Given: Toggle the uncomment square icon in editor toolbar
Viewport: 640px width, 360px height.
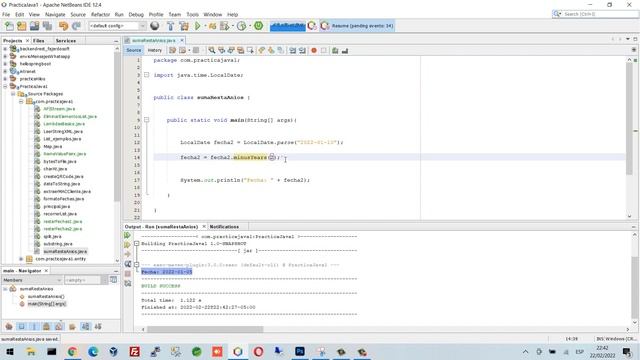Looking at the screenshot, I should [x=324, y=50].
